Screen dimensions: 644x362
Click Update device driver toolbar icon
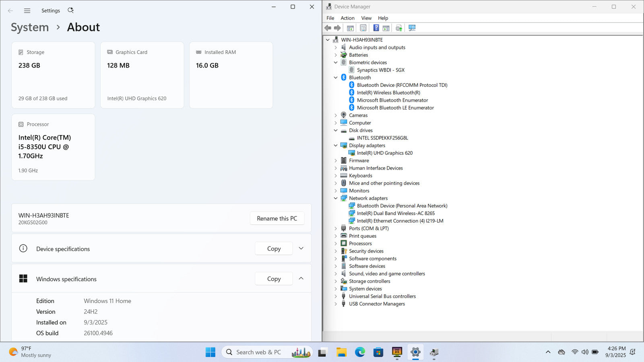tap(399, 28)
